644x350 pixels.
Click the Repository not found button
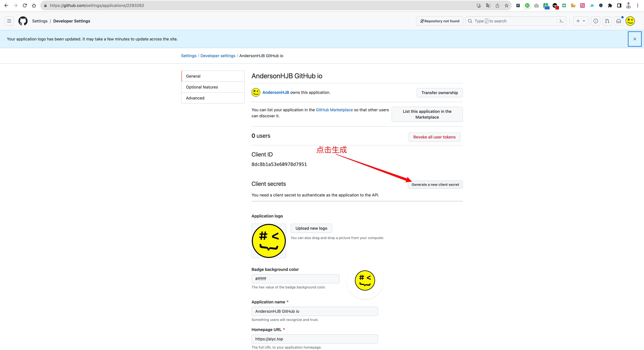439,21
